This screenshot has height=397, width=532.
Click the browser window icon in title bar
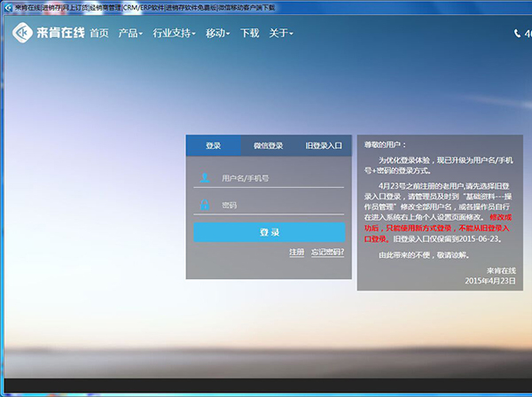click(x=8, y=6)
